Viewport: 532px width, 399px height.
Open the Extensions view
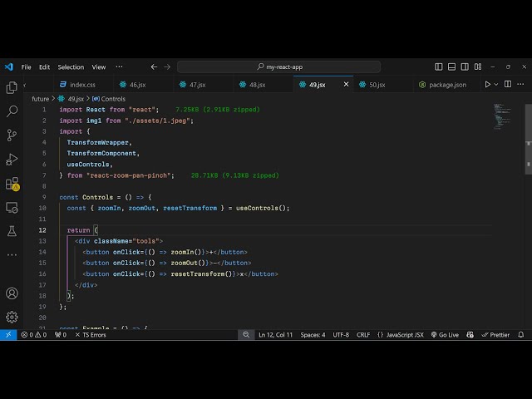(x=12, y=183)
